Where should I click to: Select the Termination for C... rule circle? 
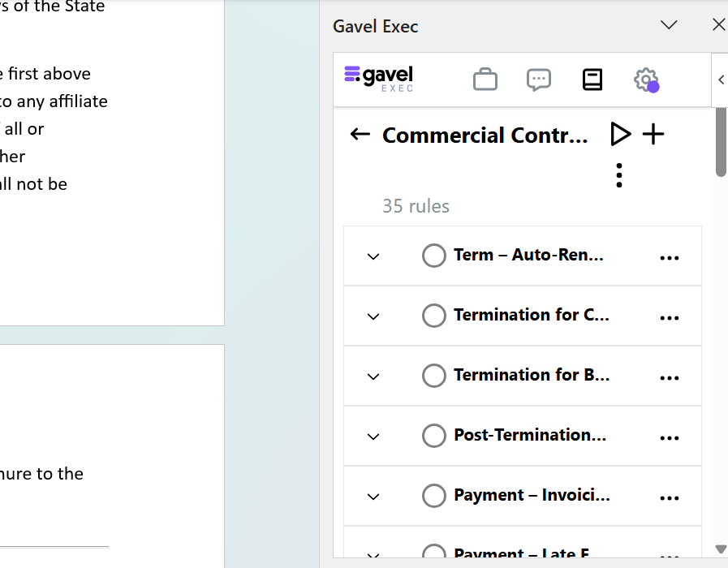(434, 316)
